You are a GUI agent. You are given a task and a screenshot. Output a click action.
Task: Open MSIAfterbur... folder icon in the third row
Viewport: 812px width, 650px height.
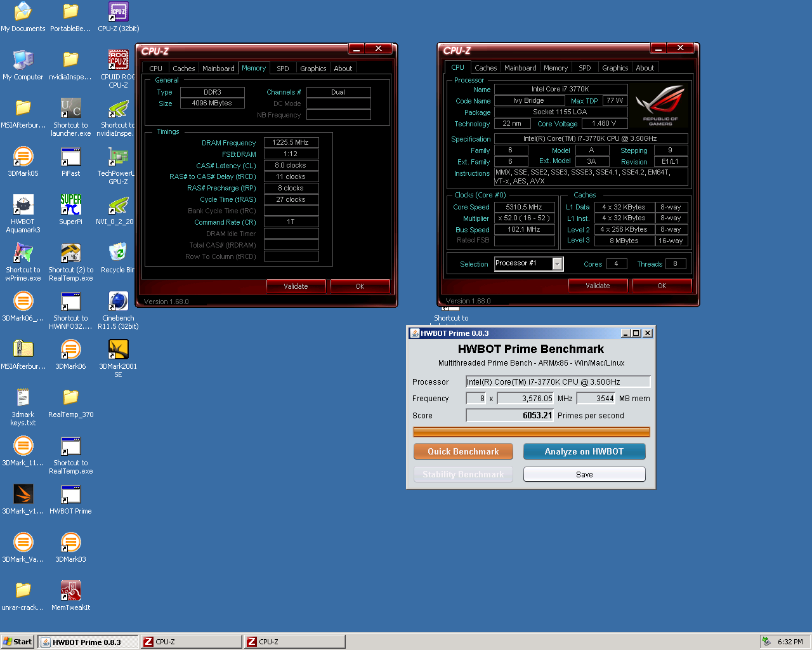click(x=23, y=114)
